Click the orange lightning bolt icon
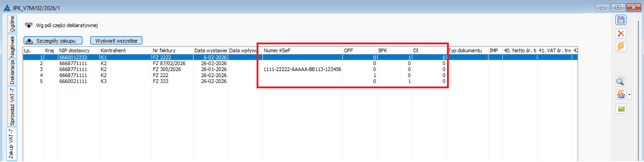 point(621,47)
